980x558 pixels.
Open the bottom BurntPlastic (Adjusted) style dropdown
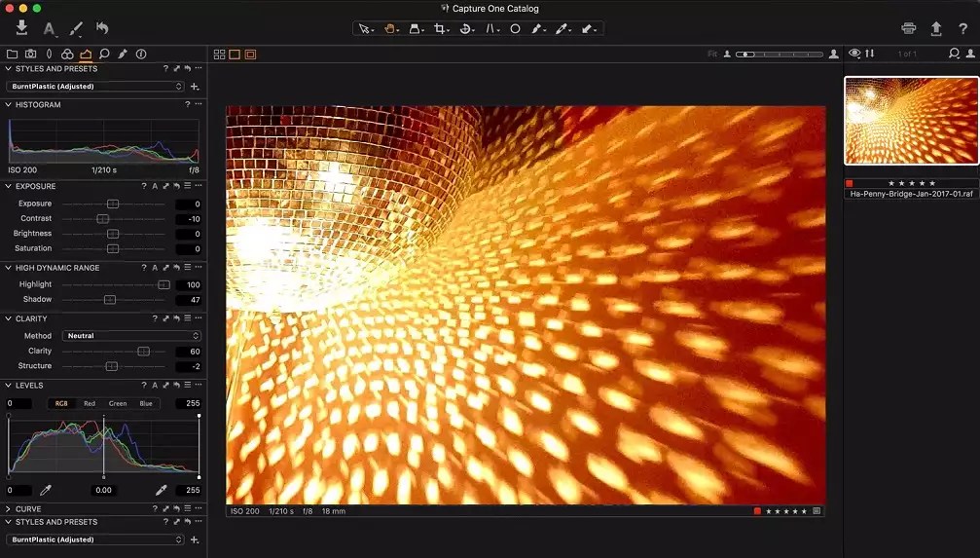[95, 539]
